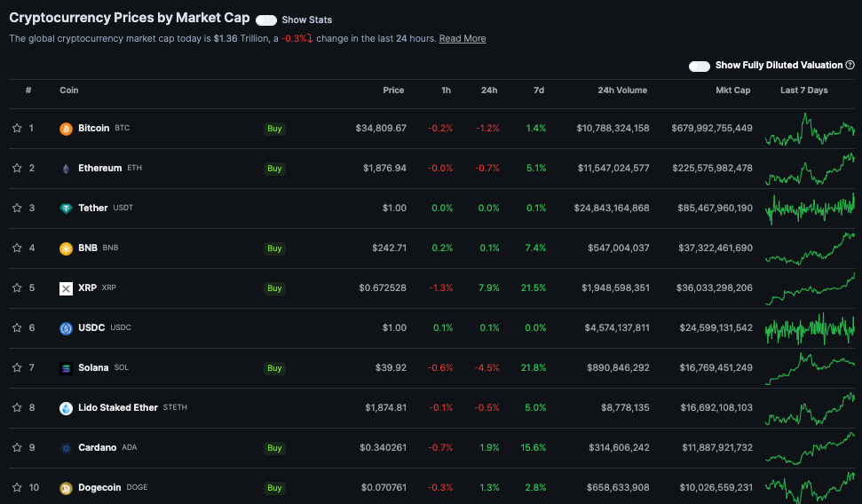Click Buy button for Ethereum
Image resolution: width=862 pixels, height=504 pixels.
click(274, 169)
